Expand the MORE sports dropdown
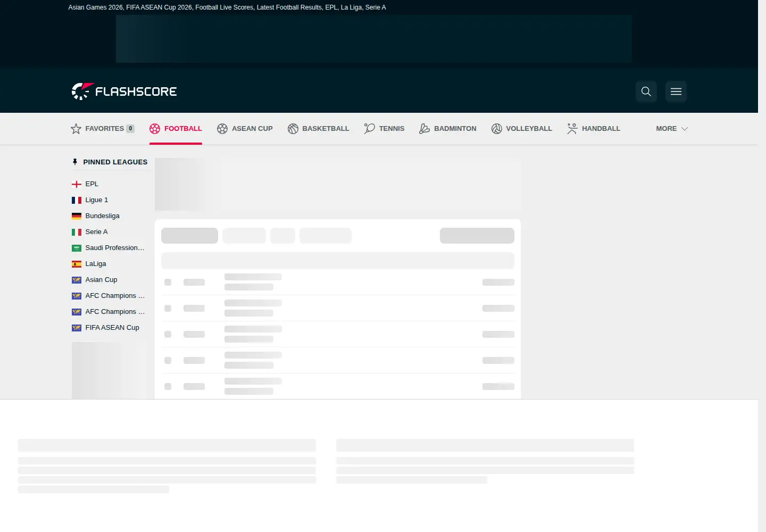The width and height of the screenshot is (766, 532). coord(672,129)
